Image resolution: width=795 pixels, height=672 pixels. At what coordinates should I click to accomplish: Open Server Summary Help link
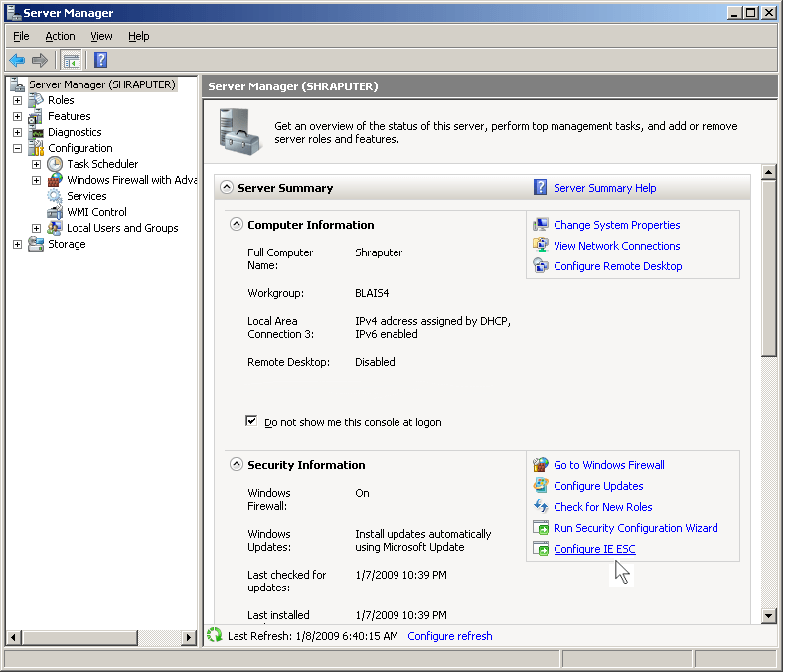605,188
